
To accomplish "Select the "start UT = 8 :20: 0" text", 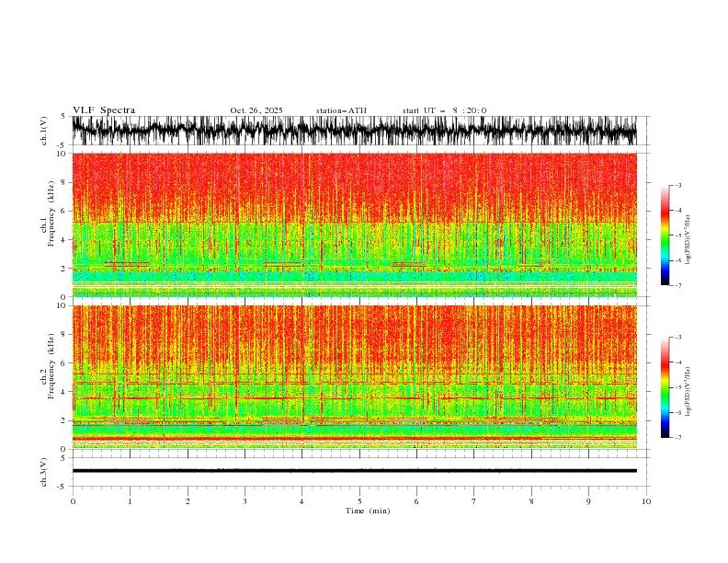I will coord(444,110).
